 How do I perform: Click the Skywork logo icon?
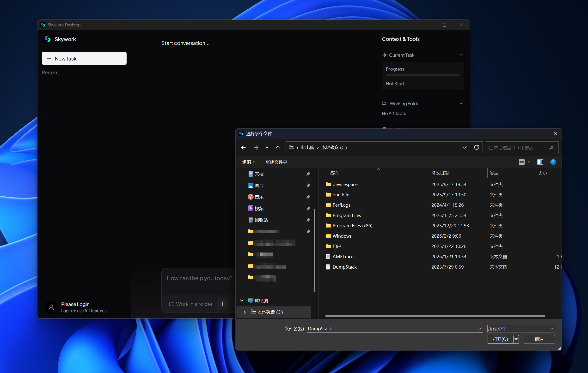tap(48, 39)
